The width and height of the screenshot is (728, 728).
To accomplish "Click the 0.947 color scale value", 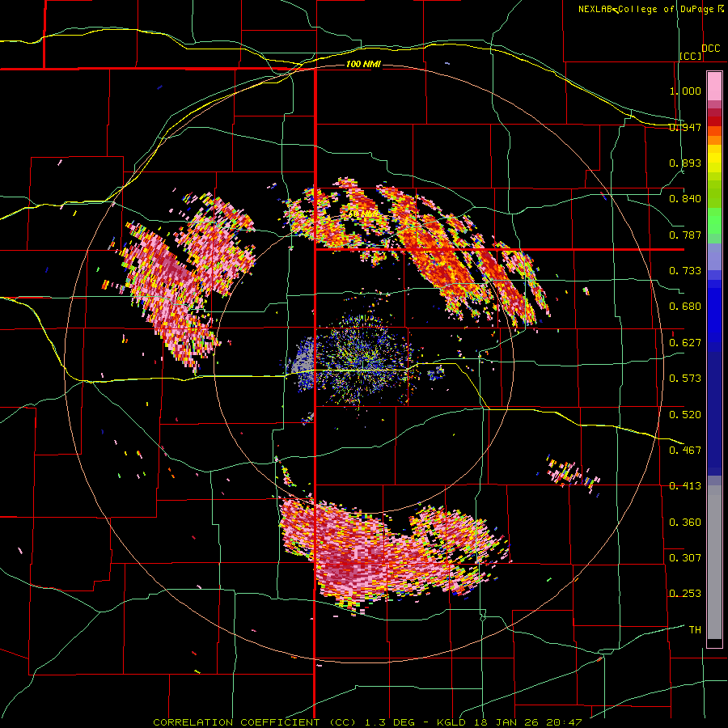I will click(x=685, y=127).
